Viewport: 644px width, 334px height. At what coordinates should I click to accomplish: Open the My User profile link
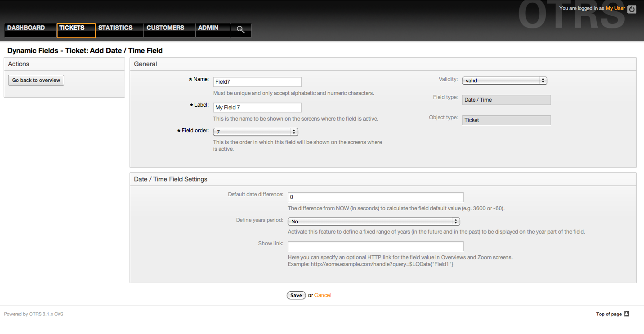(x=615, y=9)
